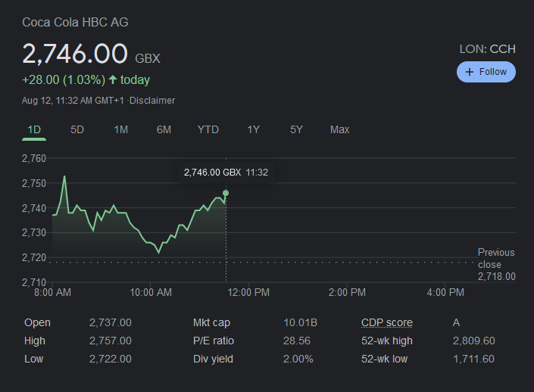Click the green dot at 11:32 on chart
Image resolution: width=534 pixels, height=392 pixels.
point(226,194)
